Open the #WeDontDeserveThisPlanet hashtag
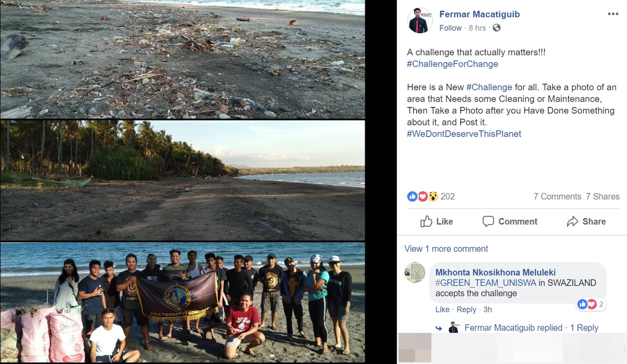The height and width of the screenshot is (364, 627). click(x=464, y=134)
